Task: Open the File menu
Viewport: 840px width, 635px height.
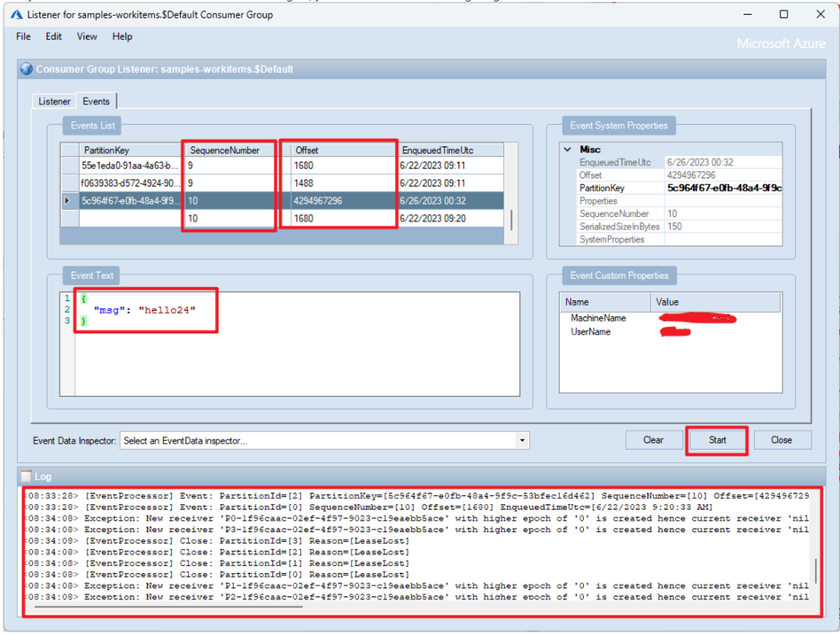Action: [23, 36]
